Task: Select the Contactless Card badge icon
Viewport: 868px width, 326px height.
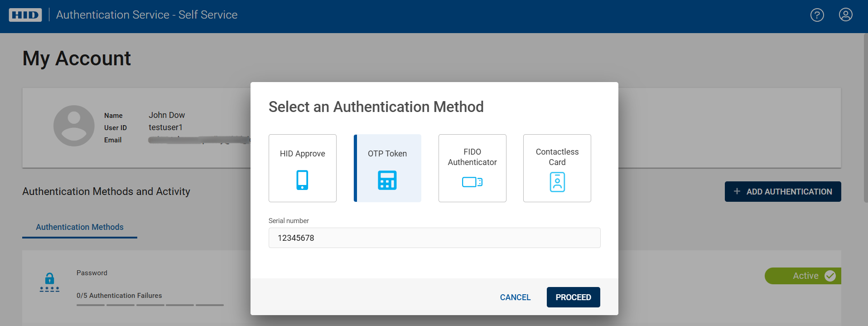Action: pos(557,182)
